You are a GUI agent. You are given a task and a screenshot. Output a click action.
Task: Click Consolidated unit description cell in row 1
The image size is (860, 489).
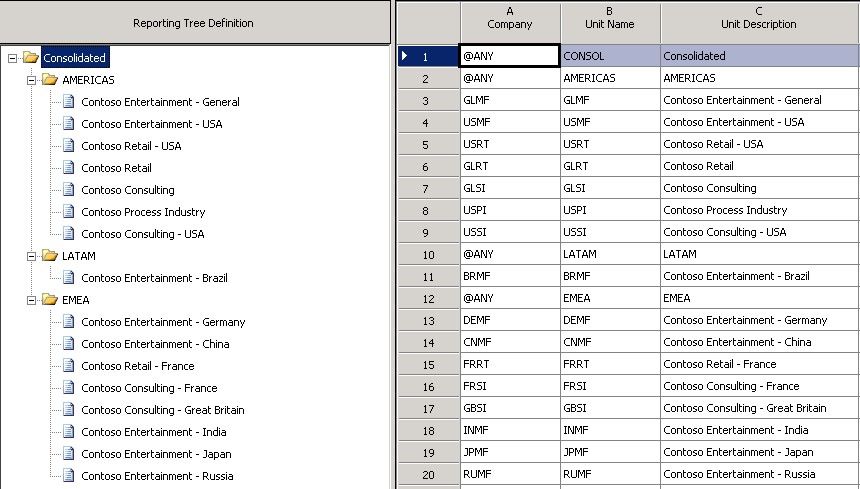point(760,56)
